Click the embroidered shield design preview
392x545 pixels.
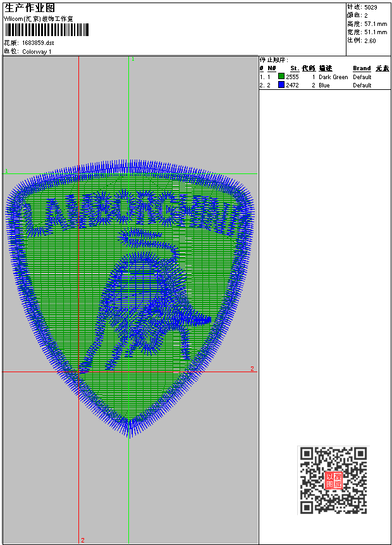click(130, 298)
